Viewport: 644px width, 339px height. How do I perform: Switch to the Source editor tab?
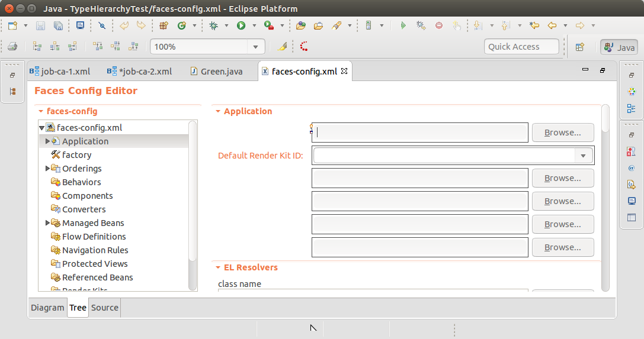tap(105, 308)
